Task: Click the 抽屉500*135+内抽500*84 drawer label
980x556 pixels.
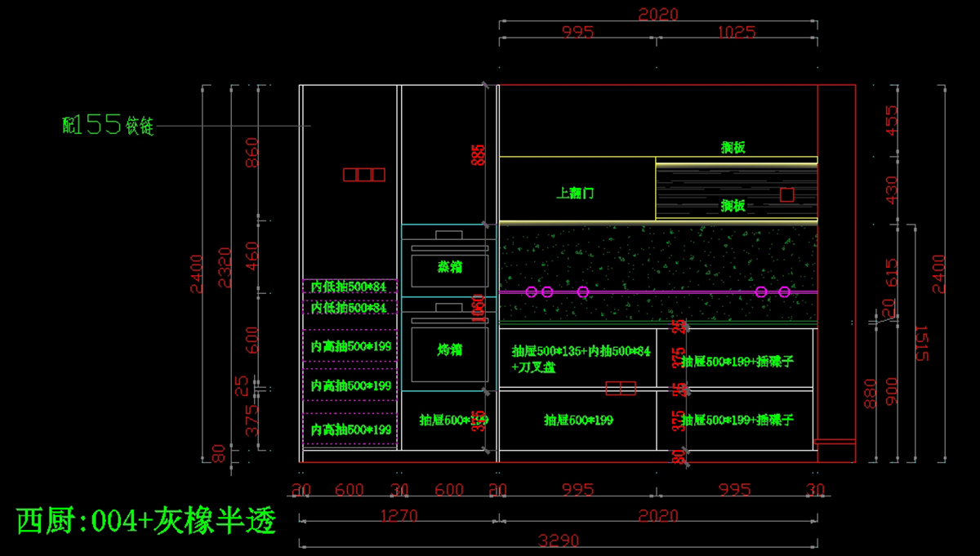Action: (581, 352)
